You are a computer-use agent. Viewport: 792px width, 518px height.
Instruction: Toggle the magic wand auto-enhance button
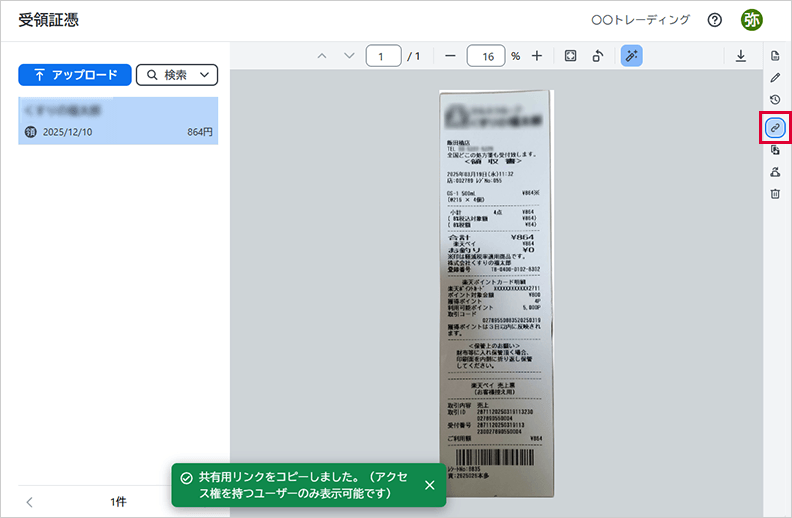(x=631, y=56)
